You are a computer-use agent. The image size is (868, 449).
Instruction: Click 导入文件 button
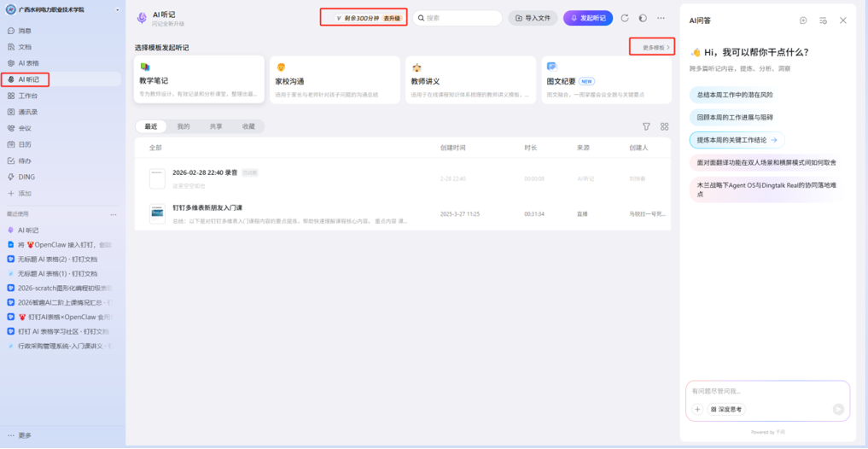[533, 18]
